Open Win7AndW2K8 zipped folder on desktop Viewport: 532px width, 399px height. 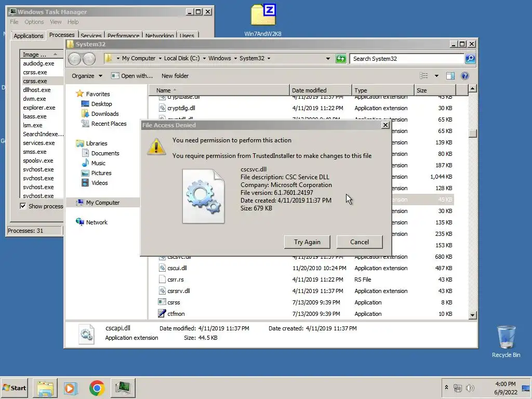pos(263,20)
